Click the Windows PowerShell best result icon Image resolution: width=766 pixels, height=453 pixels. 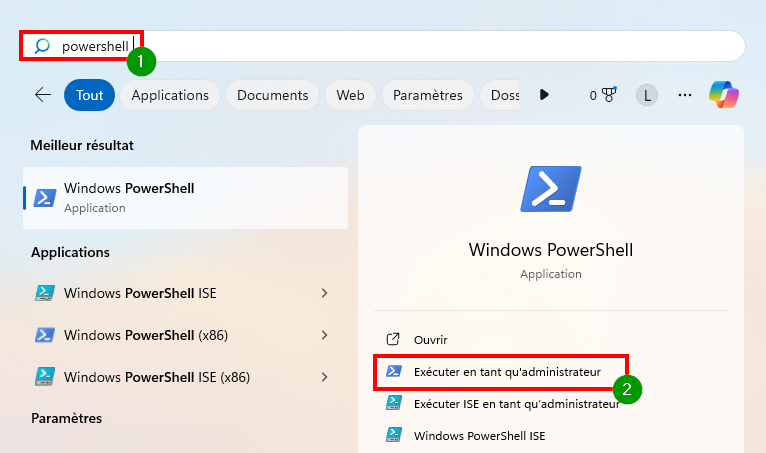click(44, 198)
